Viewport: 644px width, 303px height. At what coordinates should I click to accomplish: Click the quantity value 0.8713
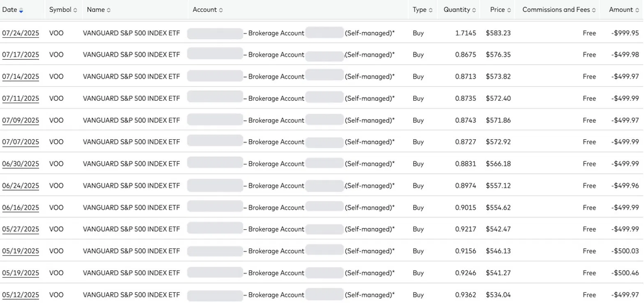tap(466, 76)
